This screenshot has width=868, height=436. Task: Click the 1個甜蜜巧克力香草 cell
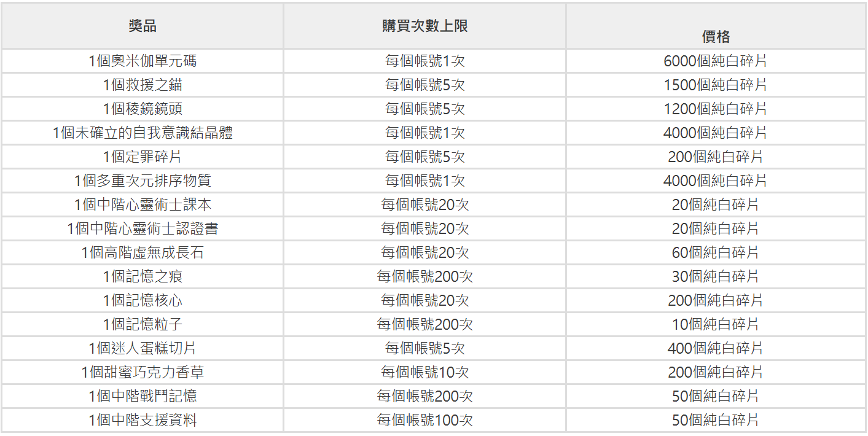pos(143,372)
